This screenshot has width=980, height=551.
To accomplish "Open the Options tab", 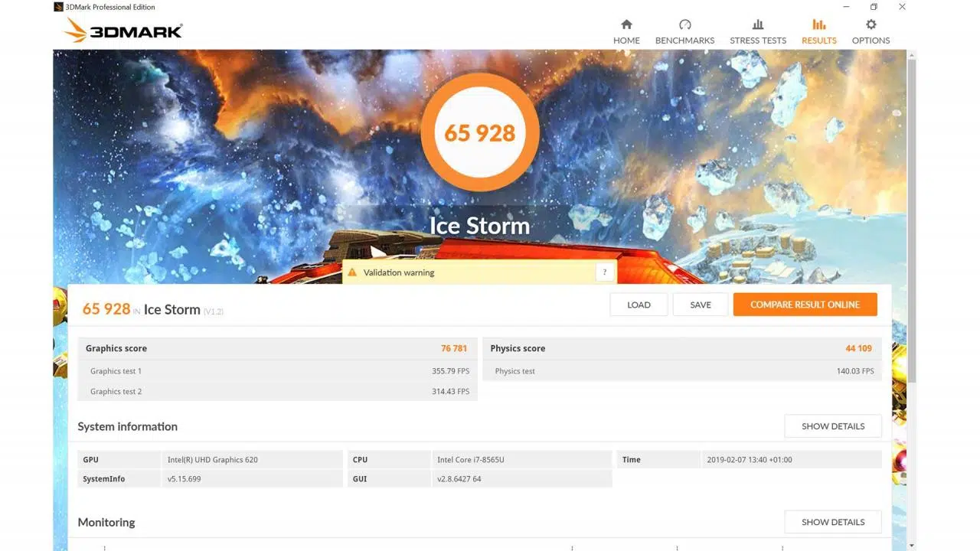I will [871, 31].
